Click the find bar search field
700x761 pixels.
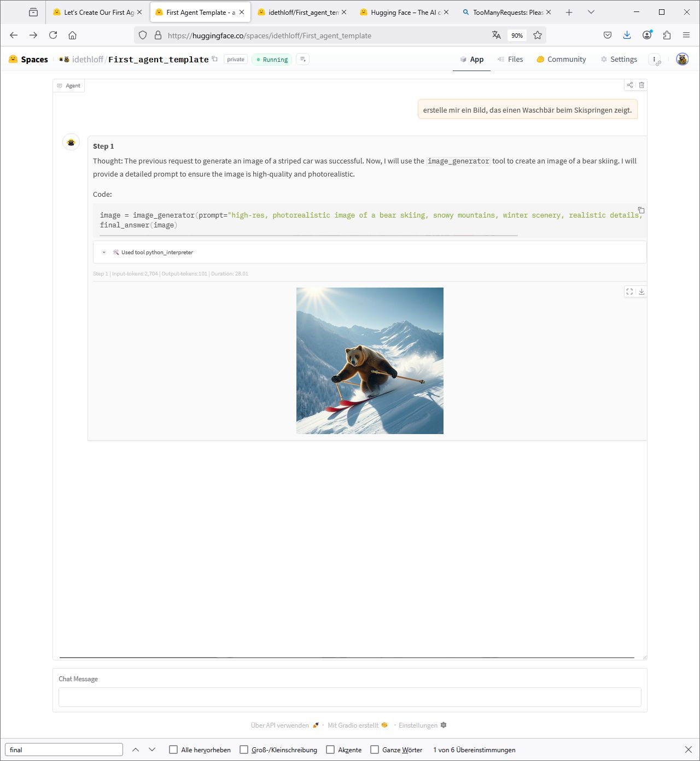[64, 750]
